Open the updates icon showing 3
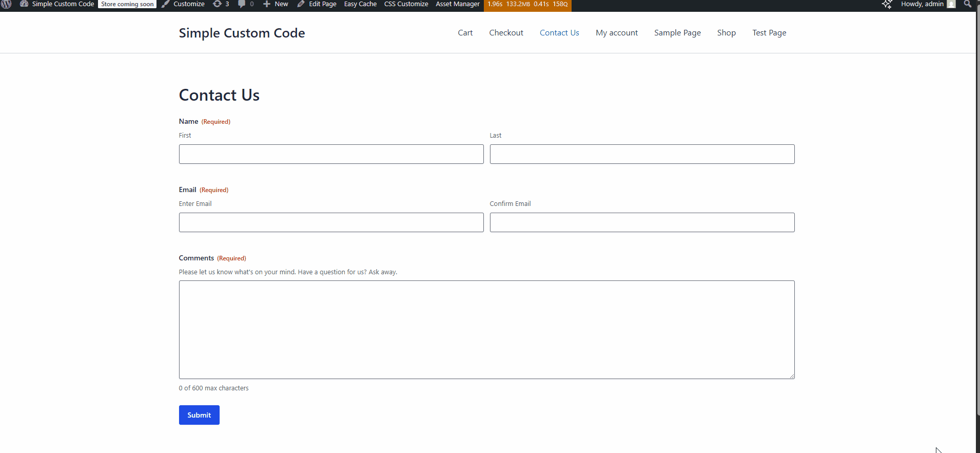980x453 pixels. coord(218,4)
